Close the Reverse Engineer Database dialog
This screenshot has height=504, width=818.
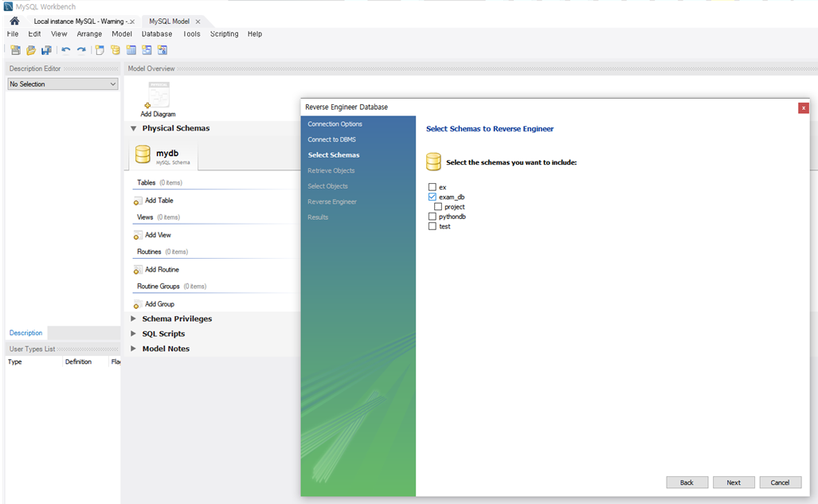point(804,108)
